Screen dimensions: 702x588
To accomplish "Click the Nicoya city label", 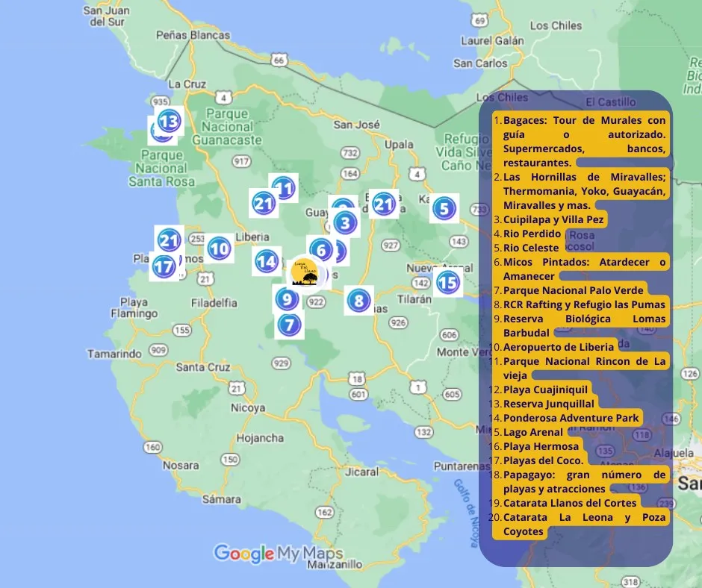I will 248,407.
